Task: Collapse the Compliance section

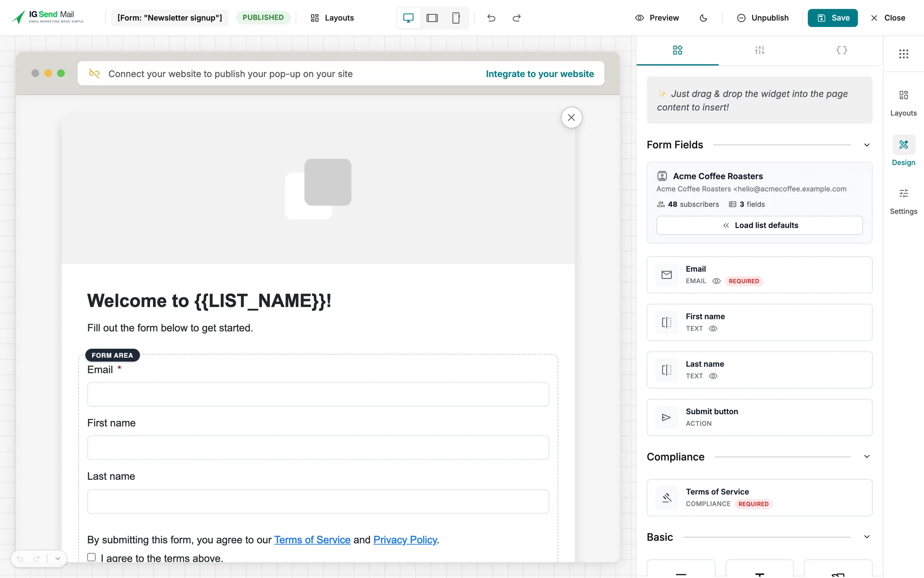Action: [867, 457]
